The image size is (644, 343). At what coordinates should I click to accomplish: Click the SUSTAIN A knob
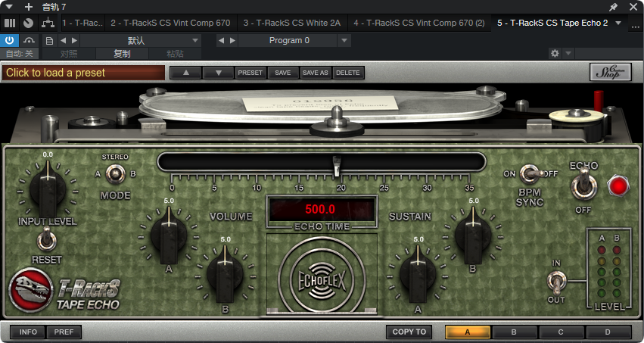click(x=418, y=274)
